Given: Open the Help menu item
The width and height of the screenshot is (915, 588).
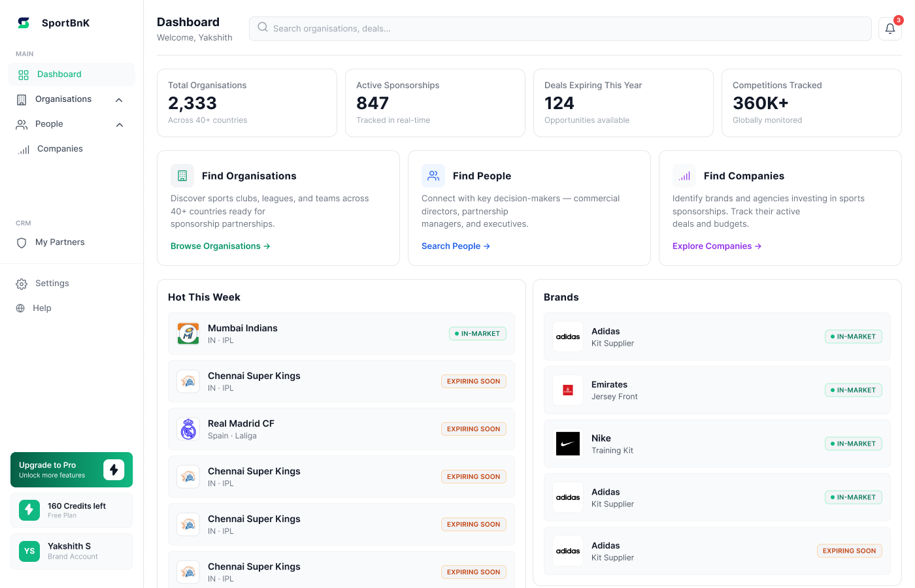Looking at the screenshot, I should 71,308.
